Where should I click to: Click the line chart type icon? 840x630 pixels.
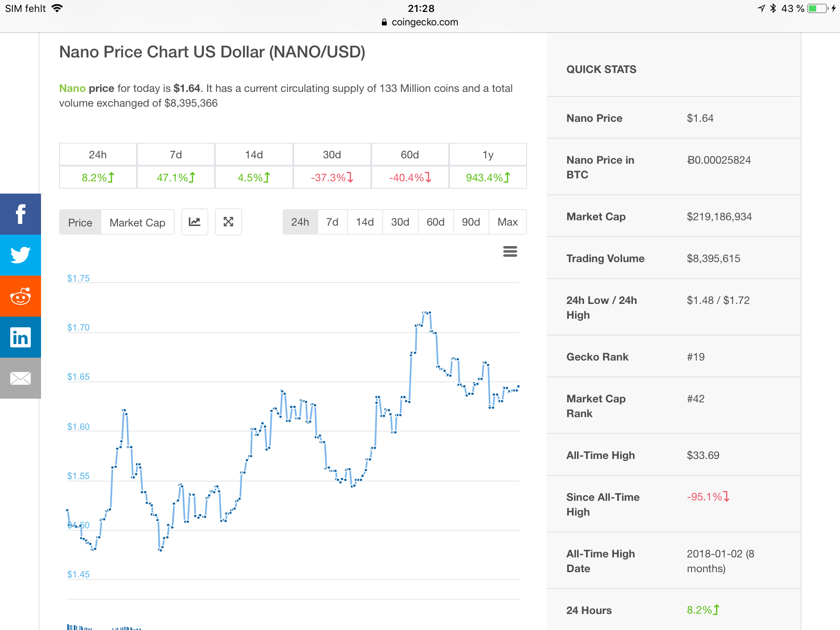pos(194,222)
